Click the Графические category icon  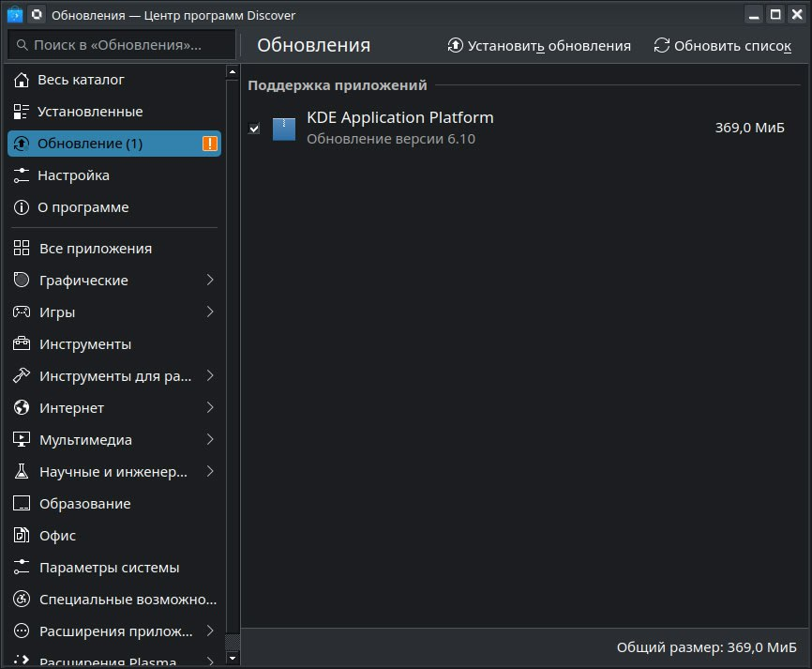pos(22,280)
